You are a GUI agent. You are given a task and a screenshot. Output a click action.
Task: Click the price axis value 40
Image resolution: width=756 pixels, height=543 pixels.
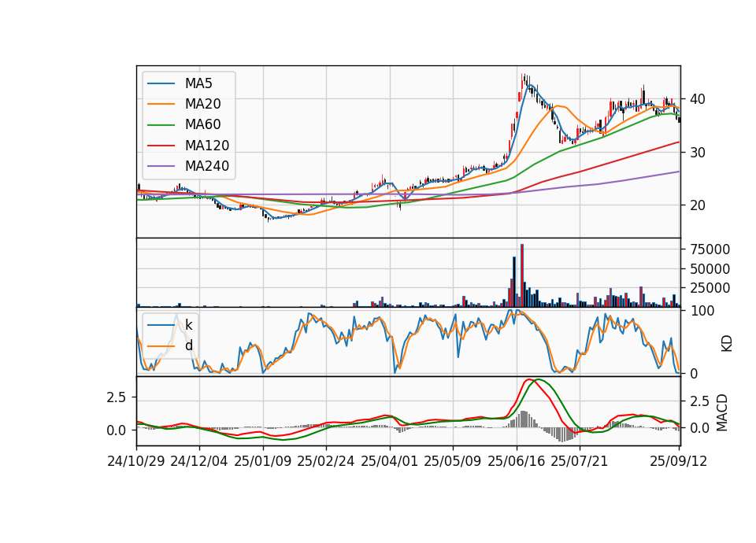point(697,99)
